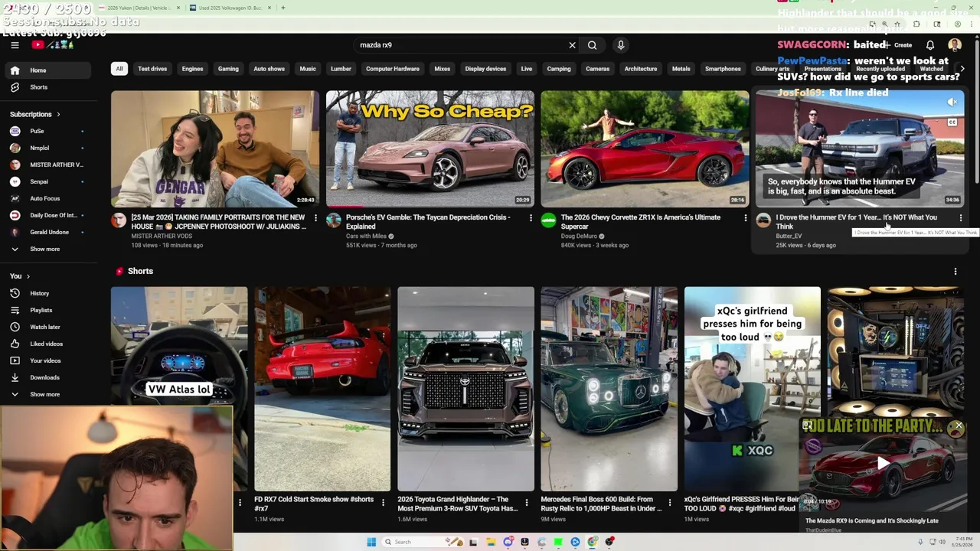This screenshot has width=980, height=551.
Task: Select the Computer Hardware filter chip
Action: point(393,69)
